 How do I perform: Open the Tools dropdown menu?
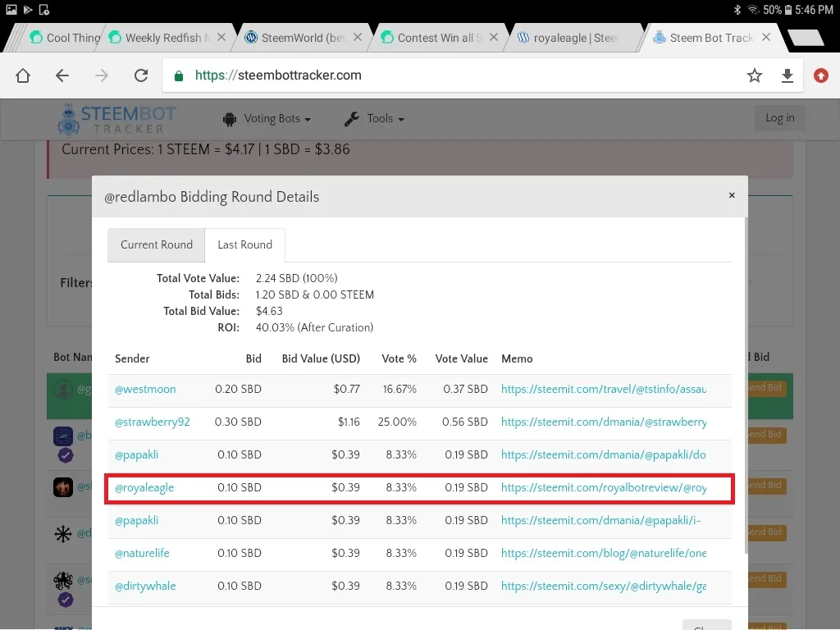[x=374, y=118]
